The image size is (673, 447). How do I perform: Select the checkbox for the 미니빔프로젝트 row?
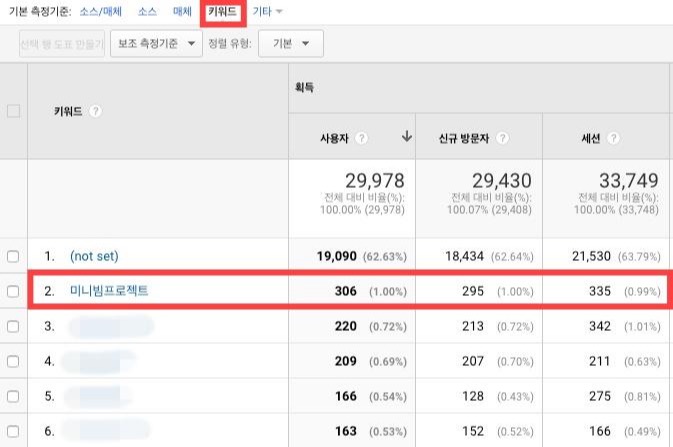click(x=13, y=292)
